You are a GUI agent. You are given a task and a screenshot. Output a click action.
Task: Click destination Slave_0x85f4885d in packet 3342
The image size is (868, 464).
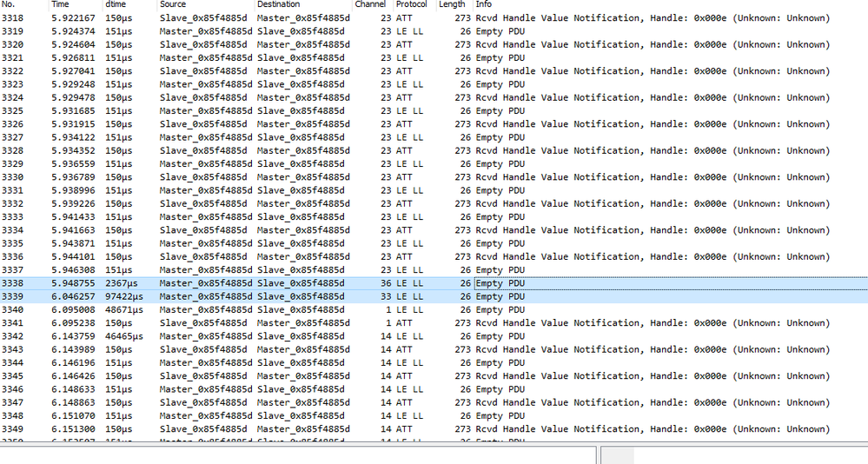(x=301, y=337)
